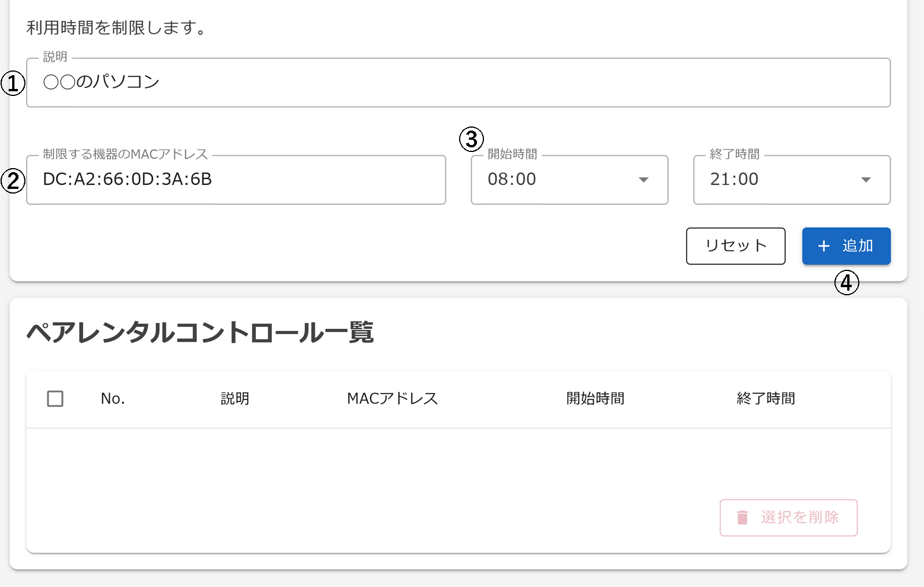The image size is (924, 587).
Task: Click the 選択を削除 button text
Action: click(799, 517)
